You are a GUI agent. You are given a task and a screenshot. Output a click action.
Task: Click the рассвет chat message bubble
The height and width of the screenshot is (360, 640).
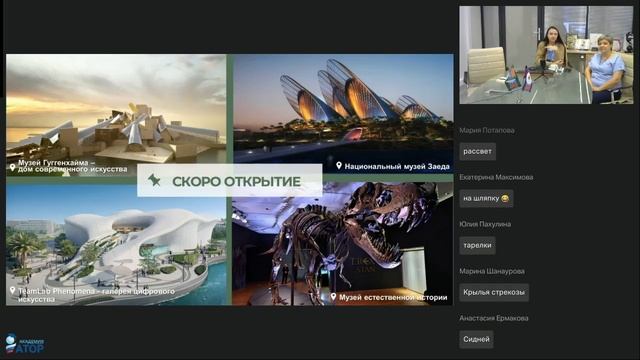point(478,151)
